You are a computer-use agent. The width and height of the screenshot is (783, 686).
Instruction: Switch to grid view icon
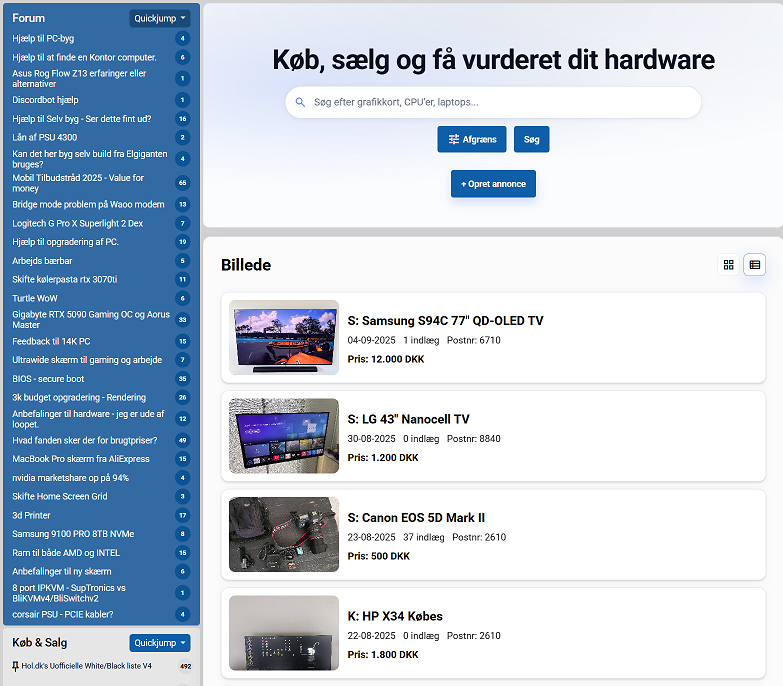(729, 265)
